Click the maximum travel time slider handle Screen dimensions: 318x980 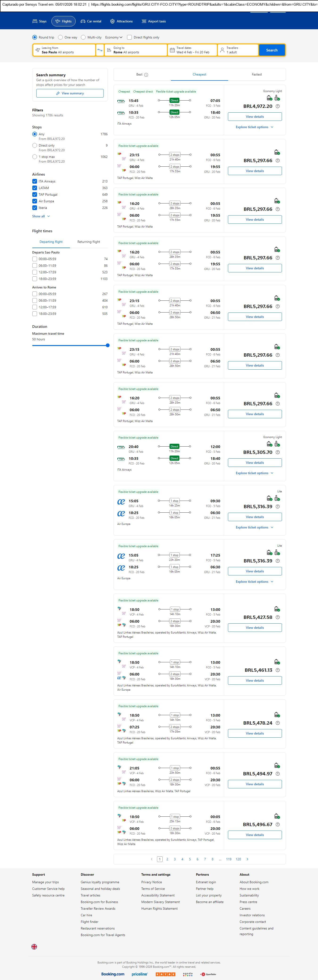[x=107, y=346]
